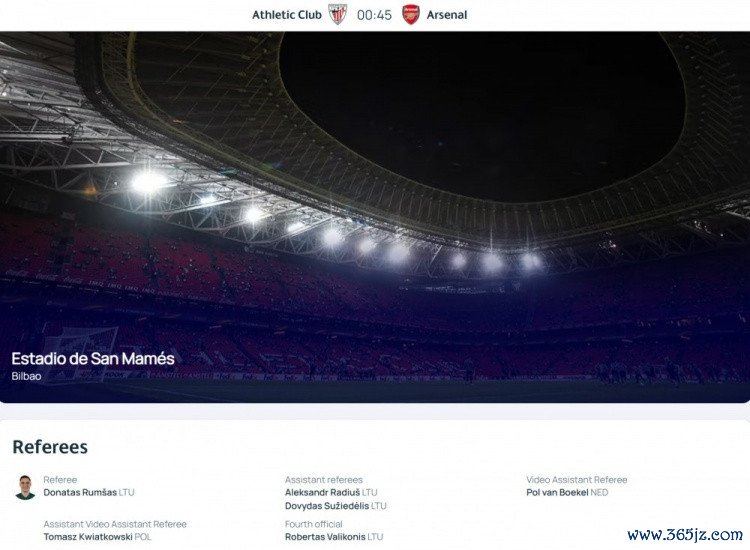Click the Athletic Club team name
This screenshot has height=550, width=750.
[x=287, y=15]
